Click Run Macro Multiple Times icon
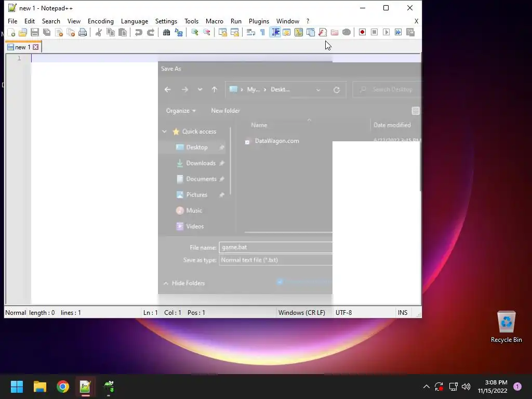 398,32
